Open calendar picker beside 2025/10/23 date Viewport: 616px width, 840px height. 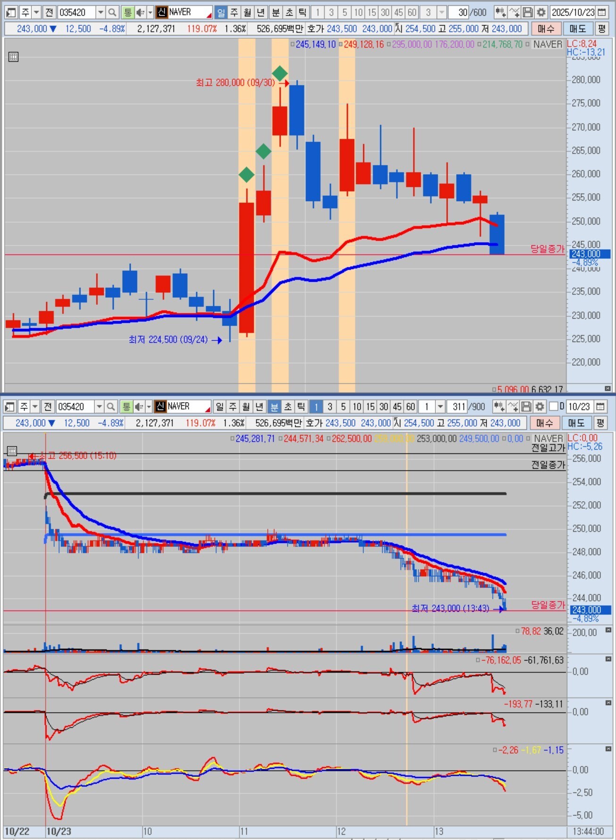point(602,12)
